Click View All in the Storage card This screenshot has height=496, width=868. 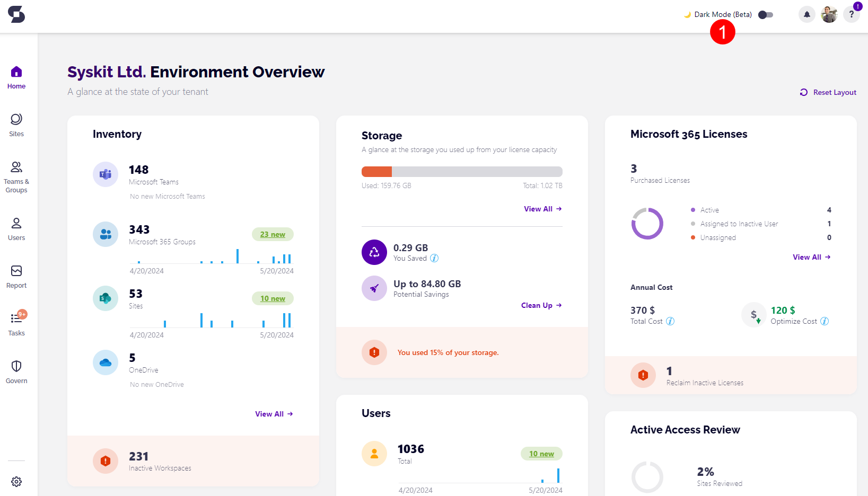coord(542,208)
